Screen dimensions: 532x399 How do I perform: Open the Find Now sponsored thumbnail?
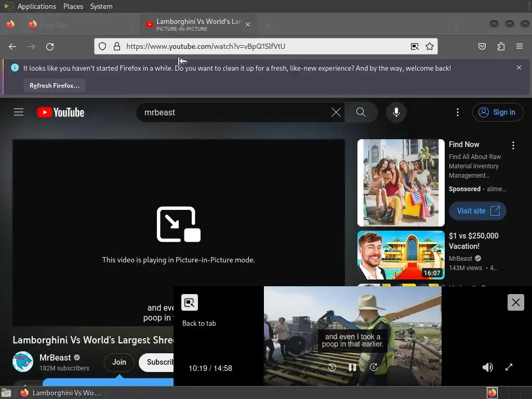click(x=401, y=182)
